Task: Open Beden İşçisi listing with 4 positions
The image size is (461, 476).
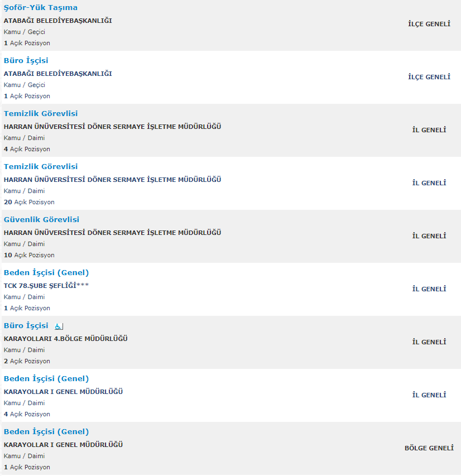Action: click(x=46, y=378)
